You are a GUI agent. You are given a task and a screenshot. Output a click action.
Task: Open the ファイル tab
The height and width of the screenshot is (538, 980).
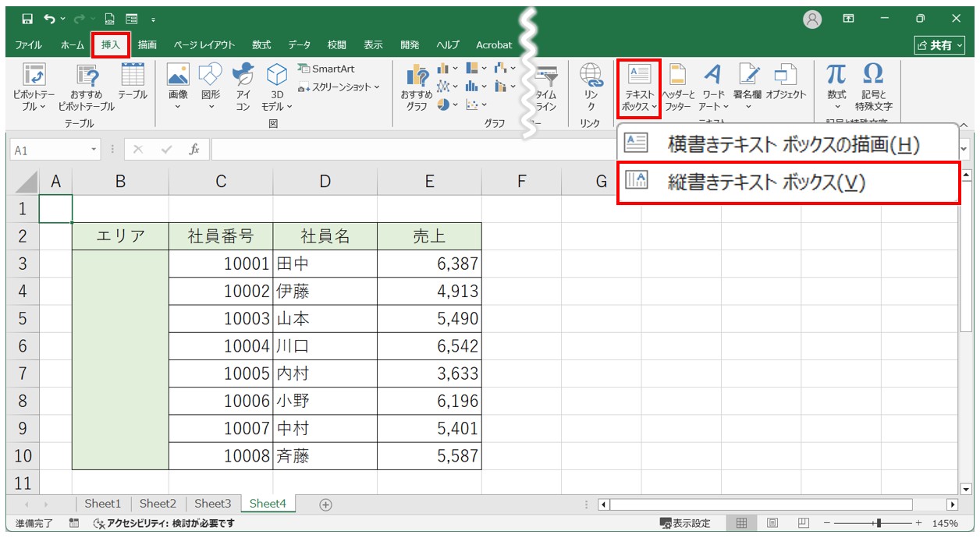coord(30,45)
